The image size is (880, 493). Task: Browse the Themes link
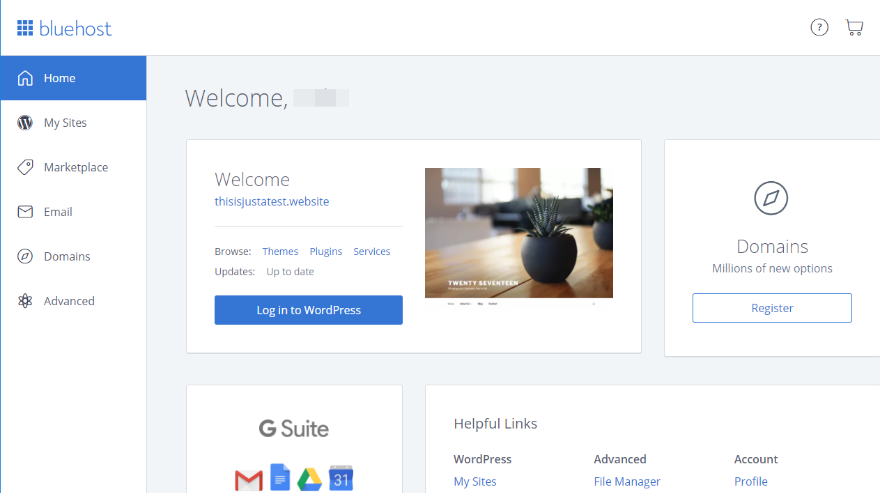(280, 251)
